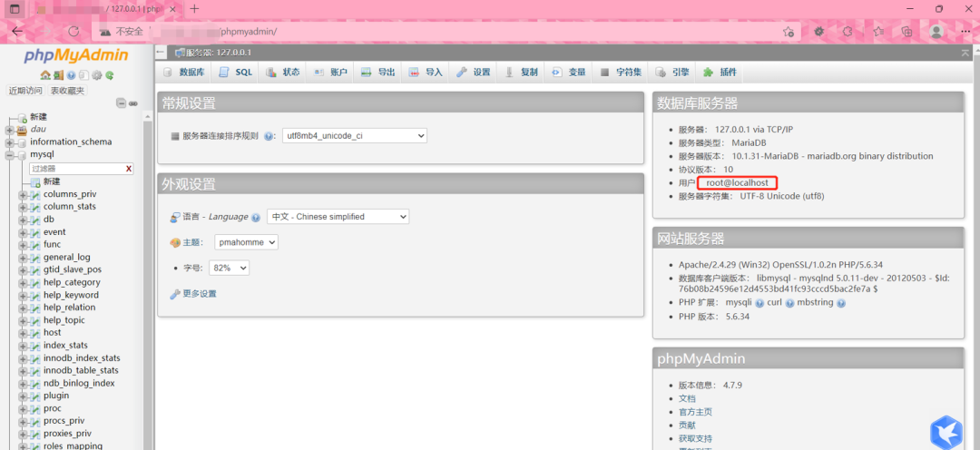Viewport: 980px width, 450px height.
Task: Select the 导出 (Export) tab
Action: click(378, 73)
